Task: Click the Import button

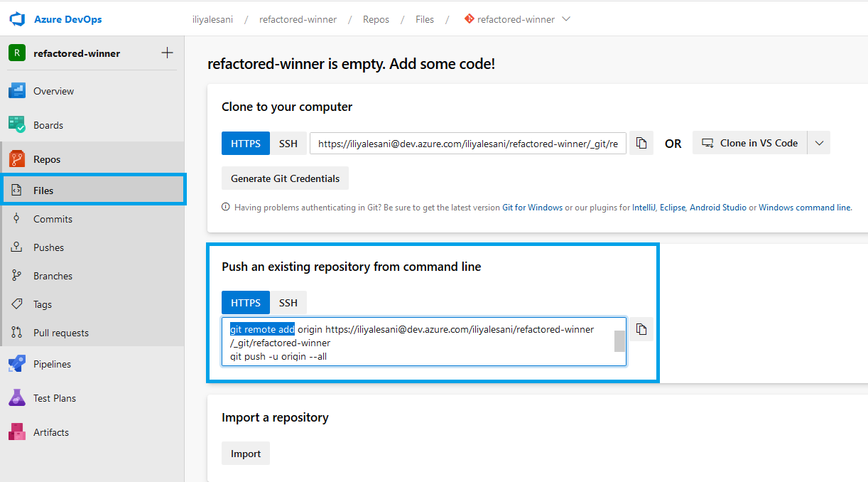Action: pos(246,454)
